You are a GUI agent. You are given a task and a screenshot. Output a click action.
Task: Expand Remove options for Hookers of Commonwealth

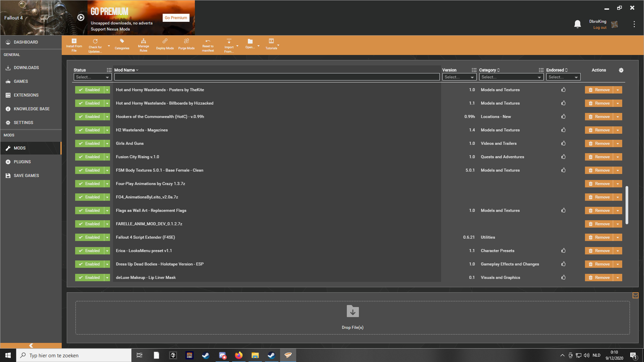(x=618, y=117)
